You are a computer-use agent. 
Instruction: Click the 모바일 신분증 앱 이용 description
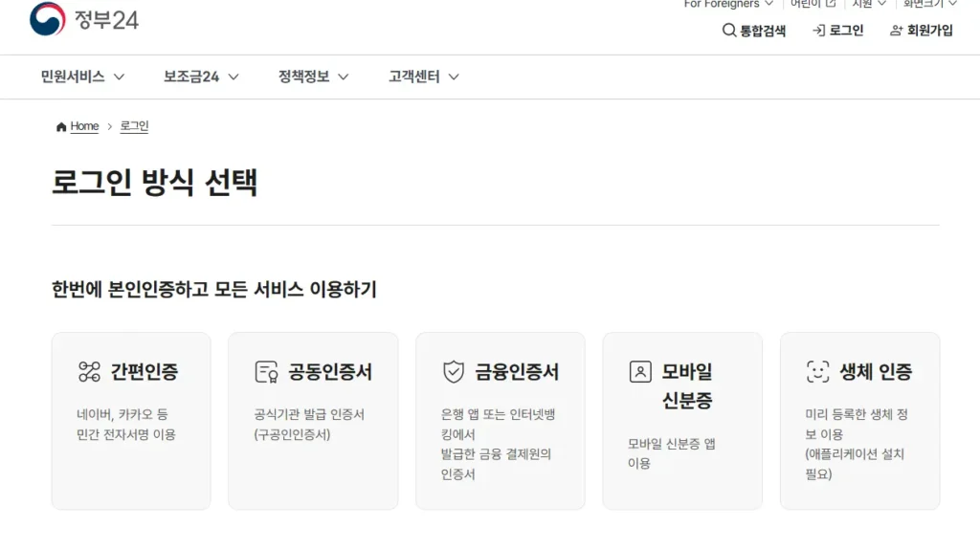coord(671,453)
